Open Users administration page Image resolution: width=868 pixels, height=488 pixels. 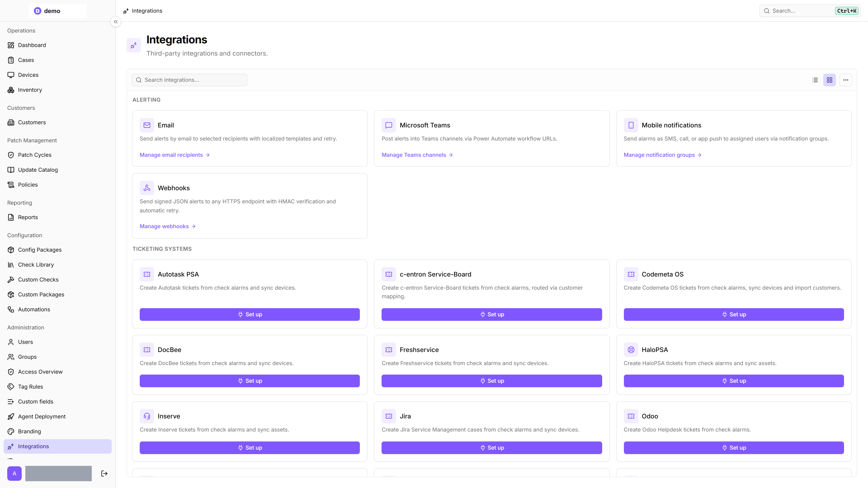pyautogui.click(x=58, y=342)
